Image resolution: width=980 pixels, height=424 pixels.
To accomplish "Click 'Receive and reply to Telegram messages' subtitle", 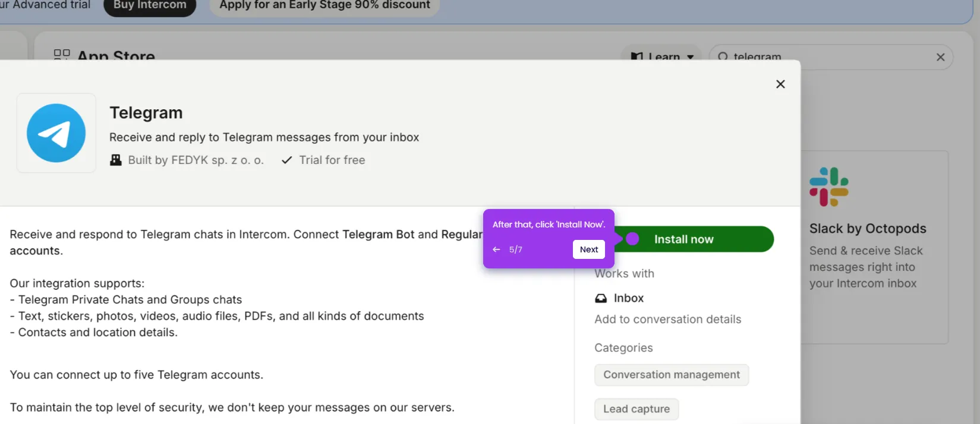I will pyautogui.click(x=264, y=137).
